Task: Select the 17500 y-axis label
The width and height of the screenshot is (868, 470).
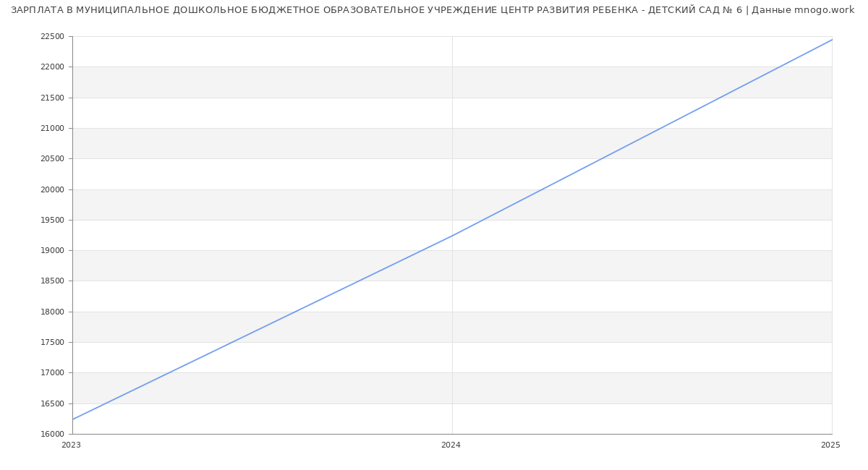Action: point(53,343)
